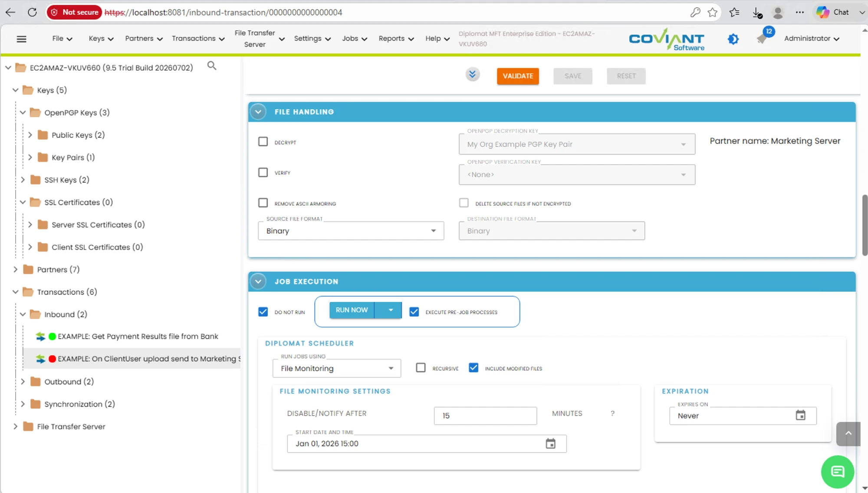The image size is (868, 493).
Task: Click the Disable/Notify After minutes field
Action: point(485,415)
